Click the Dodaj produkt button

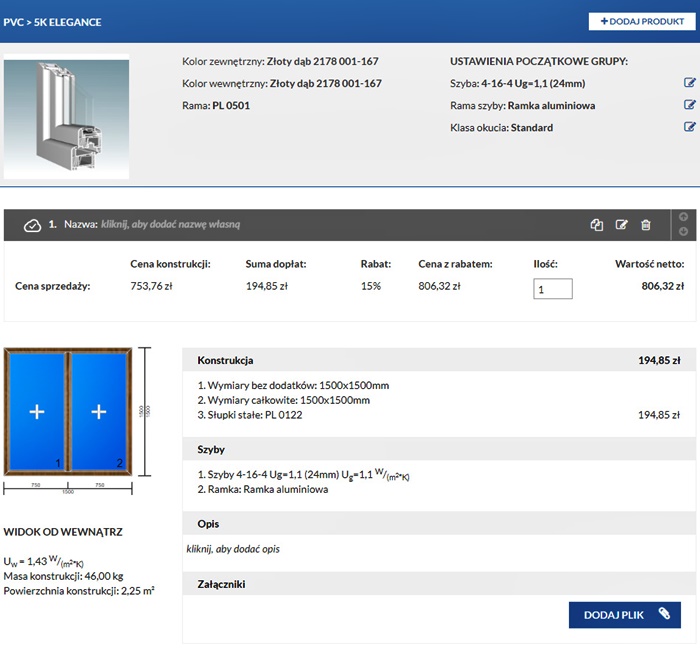[642, 21]
